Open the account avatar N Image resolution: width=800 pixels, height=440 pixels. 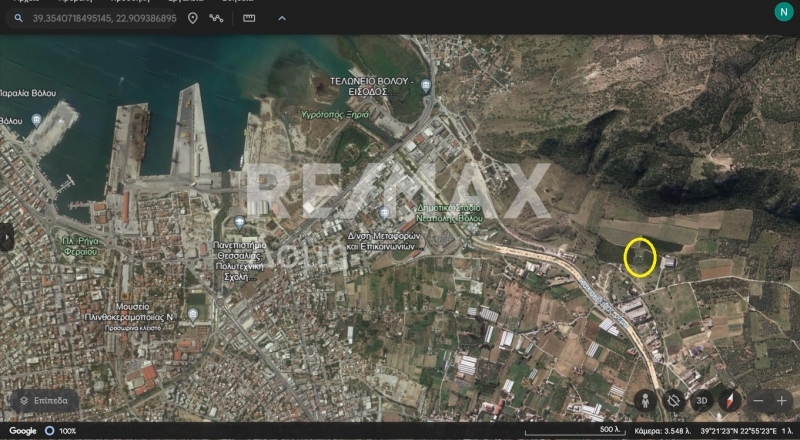783,12
